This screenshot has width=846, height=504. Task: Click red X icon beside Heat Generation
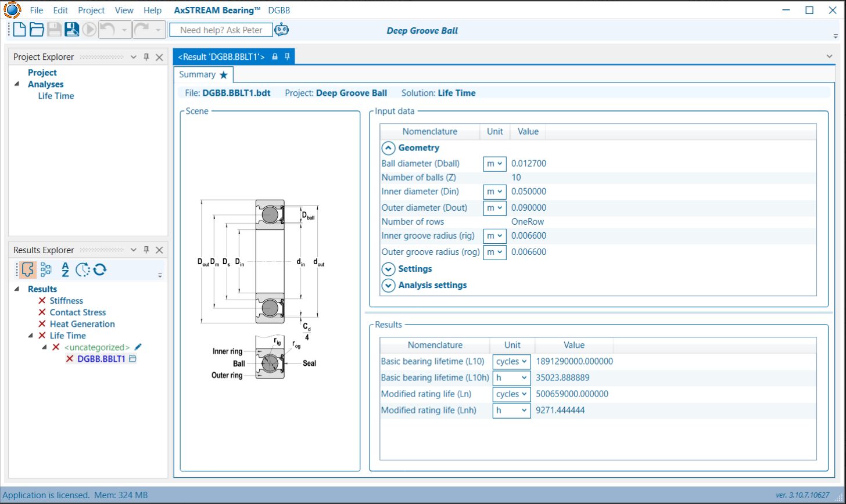pos(42,324)
